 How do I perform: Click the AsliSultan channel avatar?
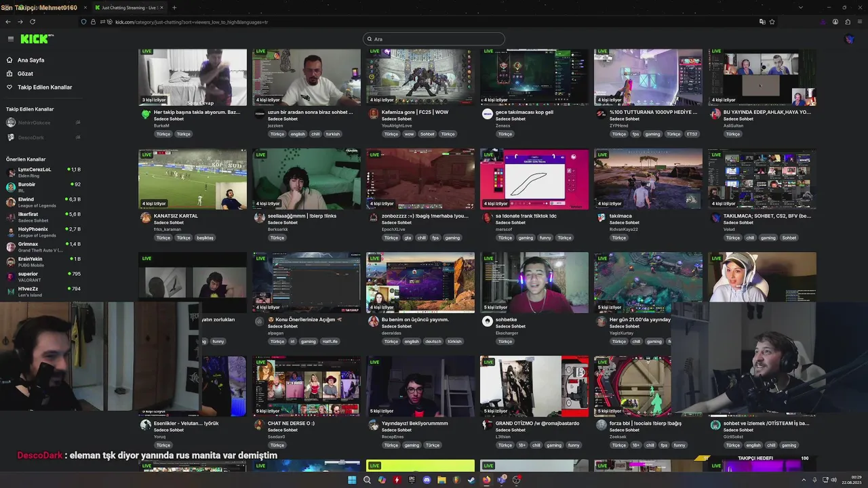[715, 114]
